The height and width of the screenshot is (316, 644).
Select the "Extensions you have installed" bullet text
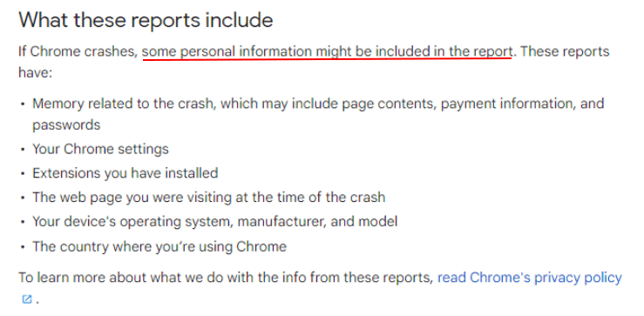(x=125, y=173)
